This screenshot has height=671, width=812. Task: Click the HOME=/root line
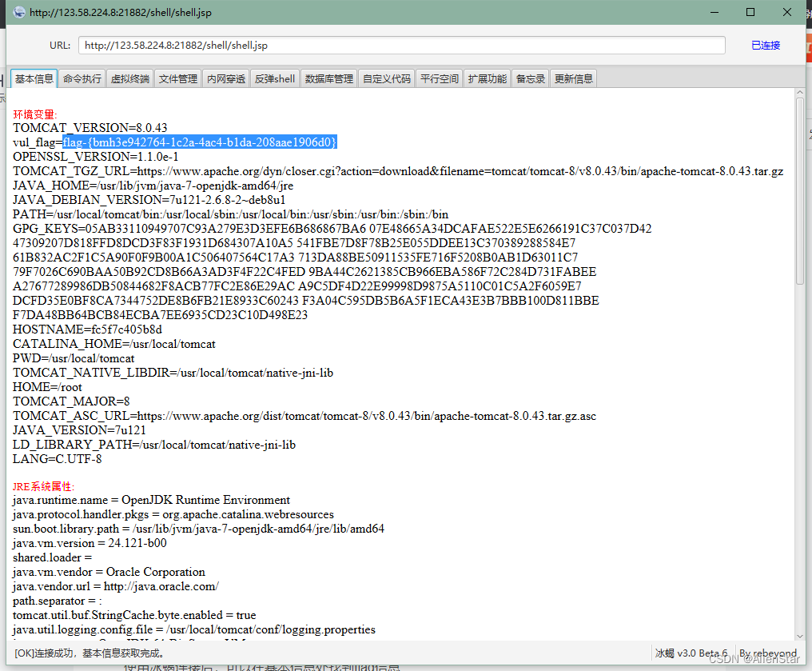pyautogui.click(x=48, y=387)
